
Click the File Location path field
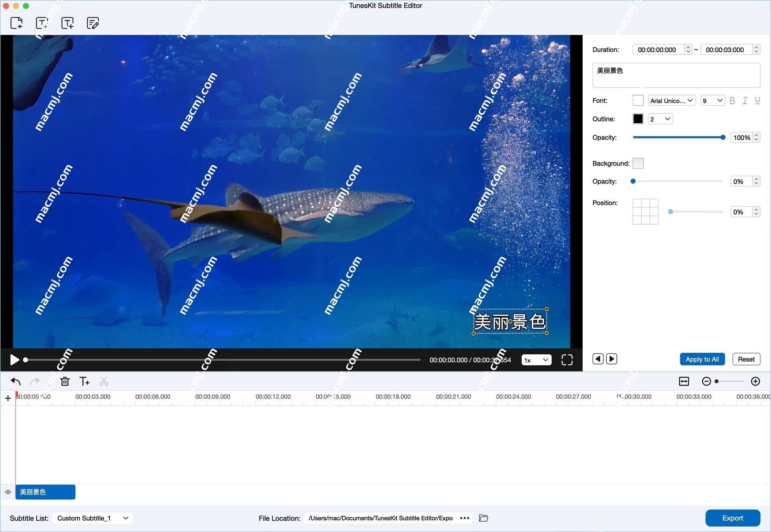point(381,518)
